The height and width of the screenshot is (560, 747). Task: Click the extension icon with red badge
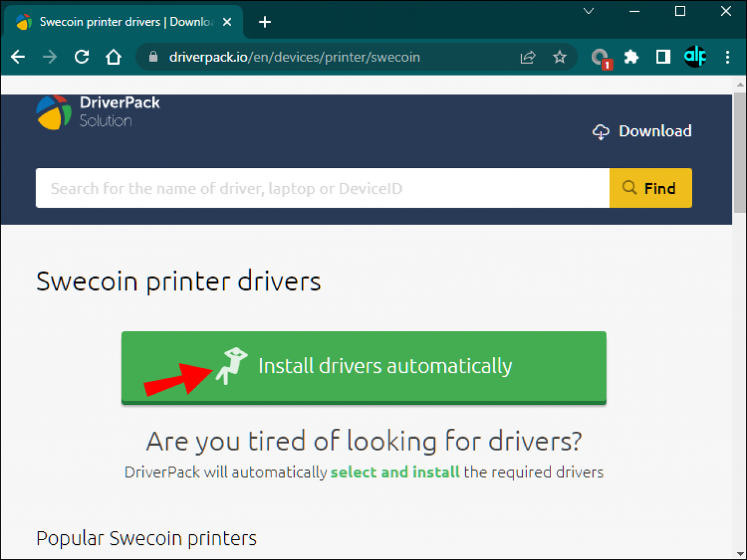[x=601, y=57]
